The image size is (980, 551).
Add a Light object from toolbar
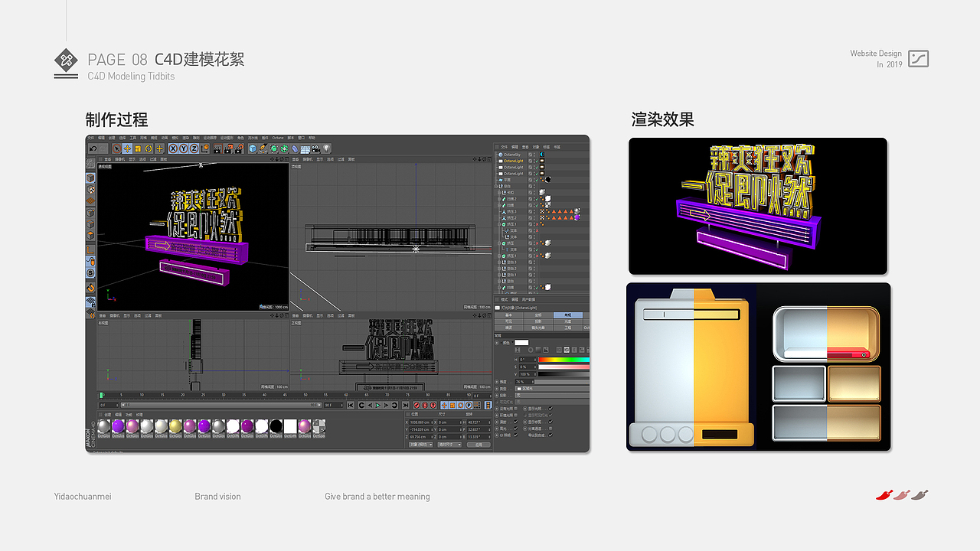[326, 148]
